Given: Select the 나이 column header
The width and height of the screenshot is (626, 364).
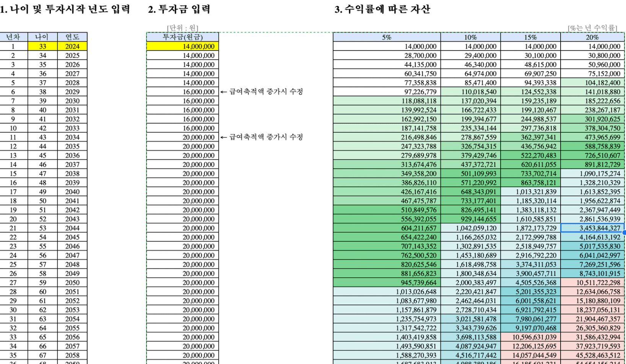Looking at the screenshot, I should [x=42, y=37].
